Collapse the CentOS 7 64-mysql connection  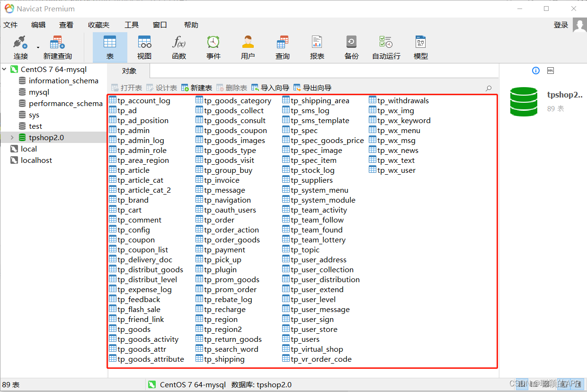pyautogui.click(x=5, y=69)
